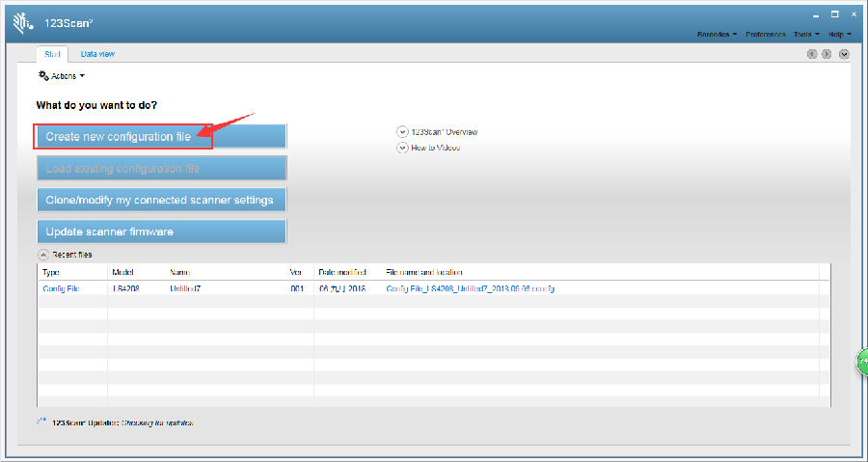Open the Tools menu
The width and height of the screenshot is (868, 462).
[806, 35]
